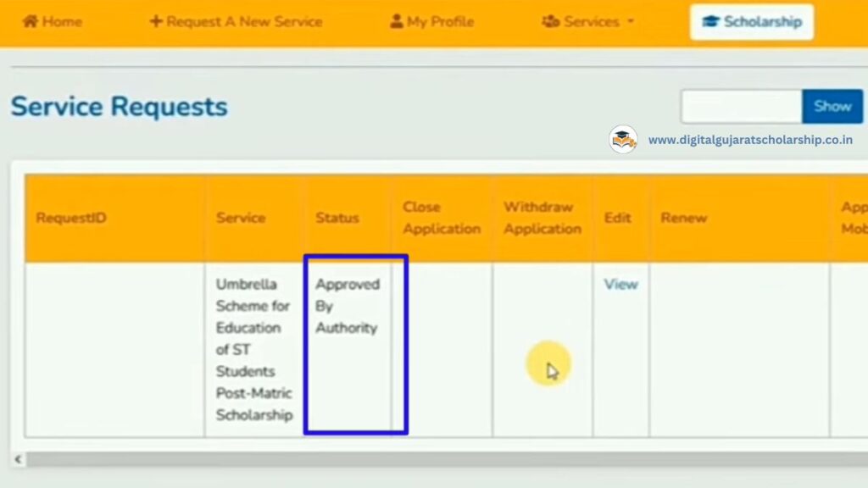Click the left arrow of the horizontal scrollbar

(17, 459)
